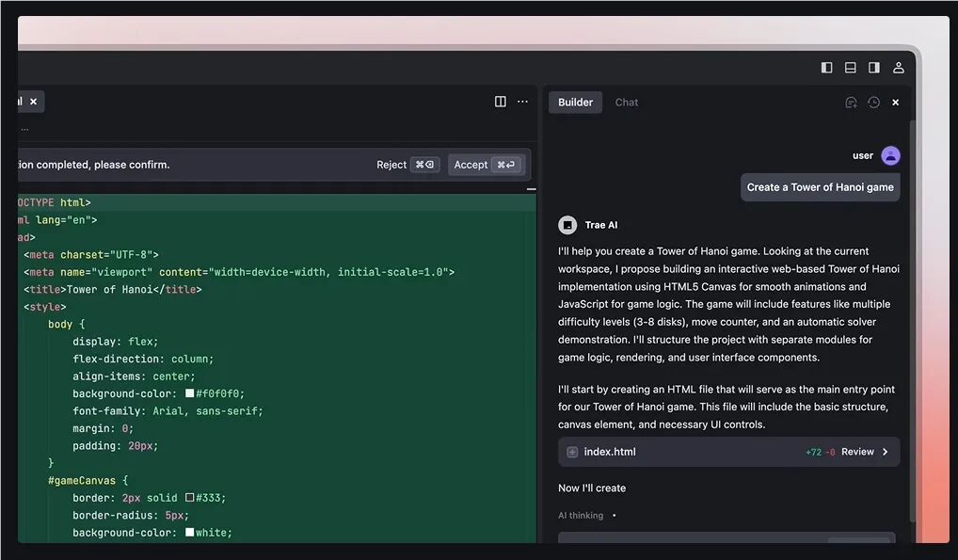Close the AI side panel
Screen dimensions: 958x560
pos(895,103)
